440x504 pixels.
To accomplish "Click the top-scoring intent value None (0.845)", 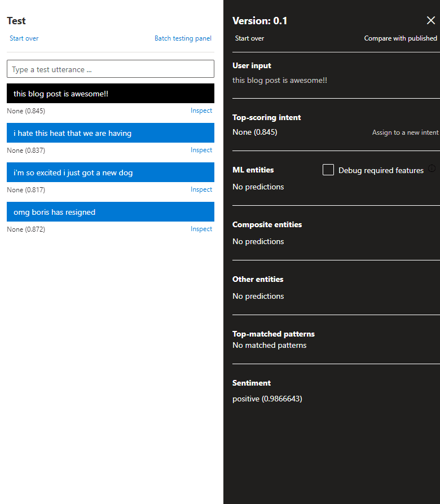I will point(255,132).
